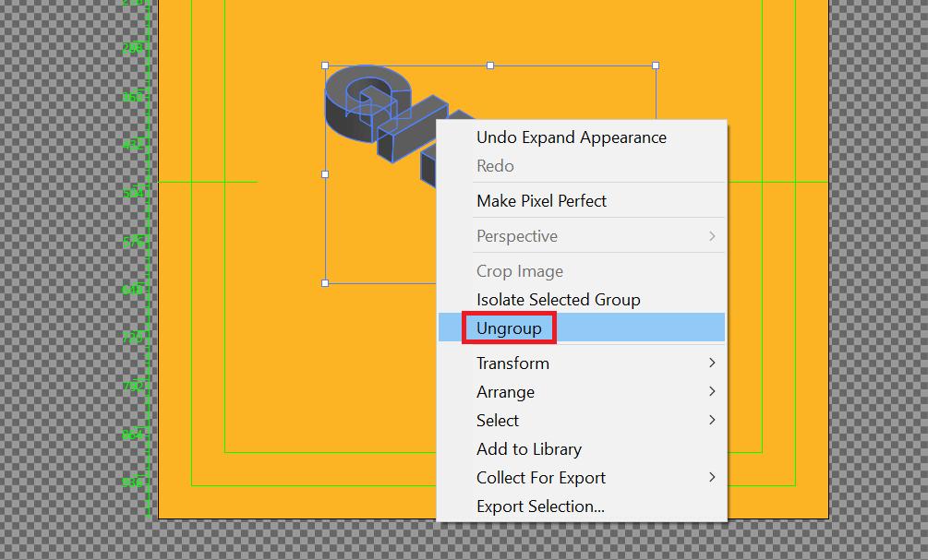Expand the Select submenu chevron
The height and width of the screenshot is (560, 928).
tap(711, 421)
